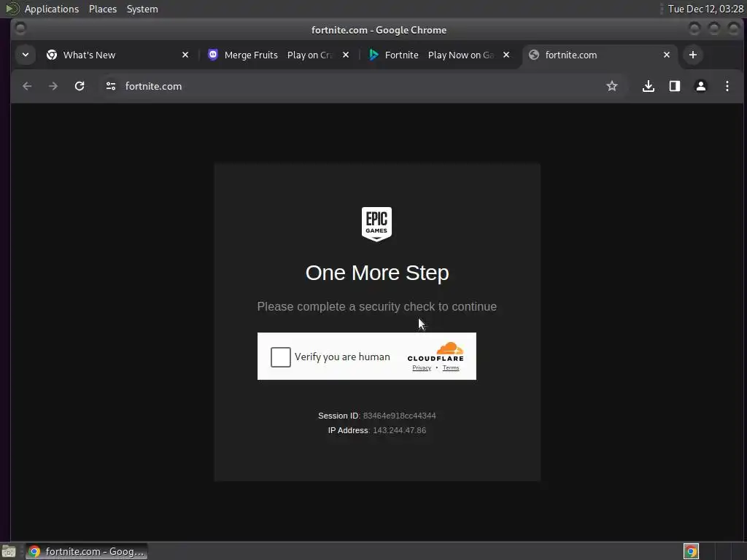
Task: Click the window menu button in title bar
Action: pyautogui.click(x=20, y=28)
